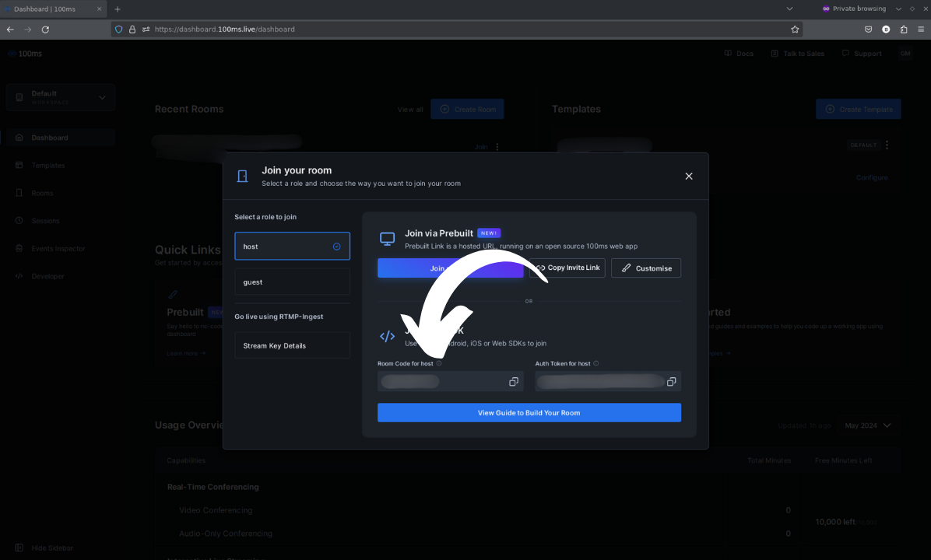Select the host role
Viewport: 931px width, 560px height.
[x=292, y=247]
